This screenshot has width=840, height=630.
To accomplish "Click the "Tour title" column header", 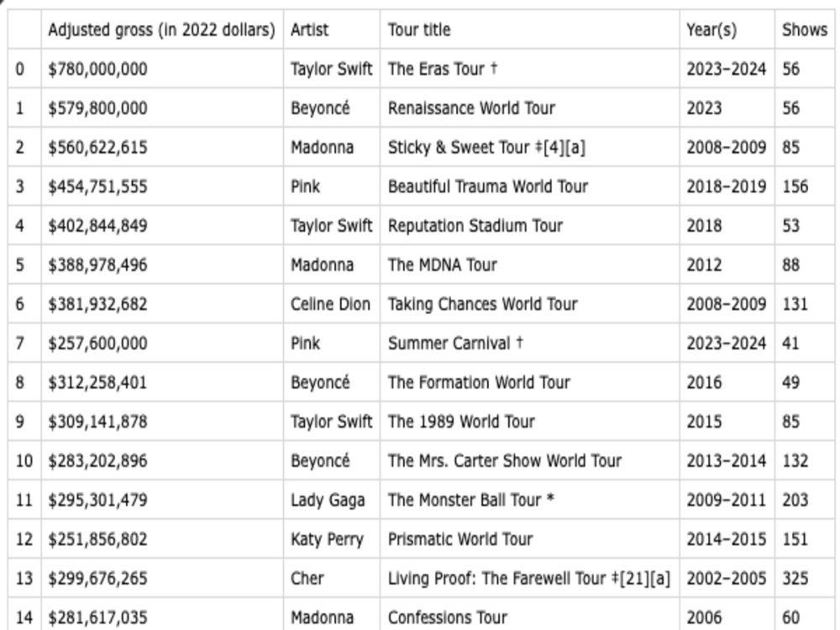I will [x=530, y=29].
